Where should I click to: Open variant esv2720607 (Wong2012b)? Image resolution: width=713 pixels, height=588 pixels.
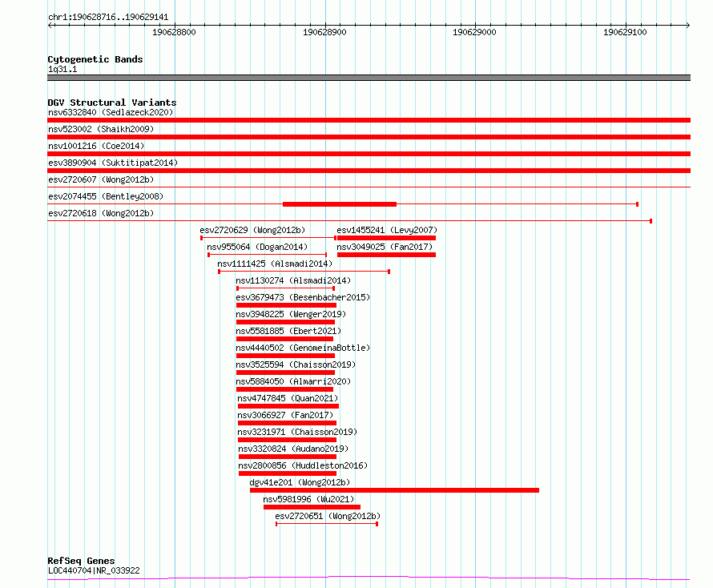point(101,179)
